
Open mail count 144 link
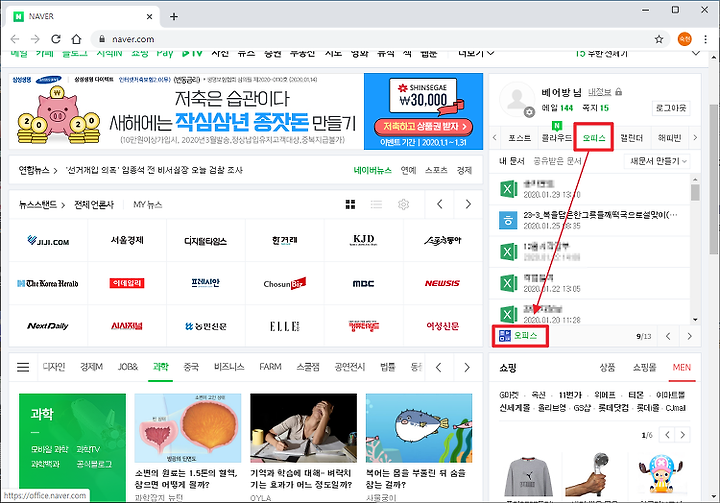click(557, 108)
